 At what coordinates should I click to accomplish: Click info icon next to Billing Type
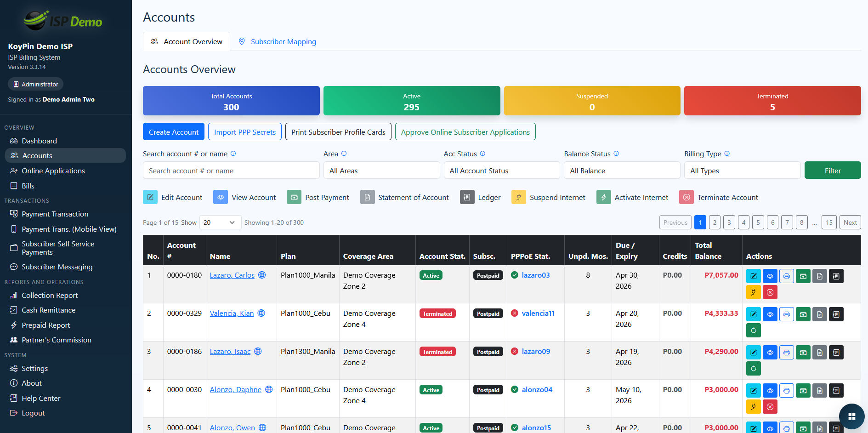(727, 154)
